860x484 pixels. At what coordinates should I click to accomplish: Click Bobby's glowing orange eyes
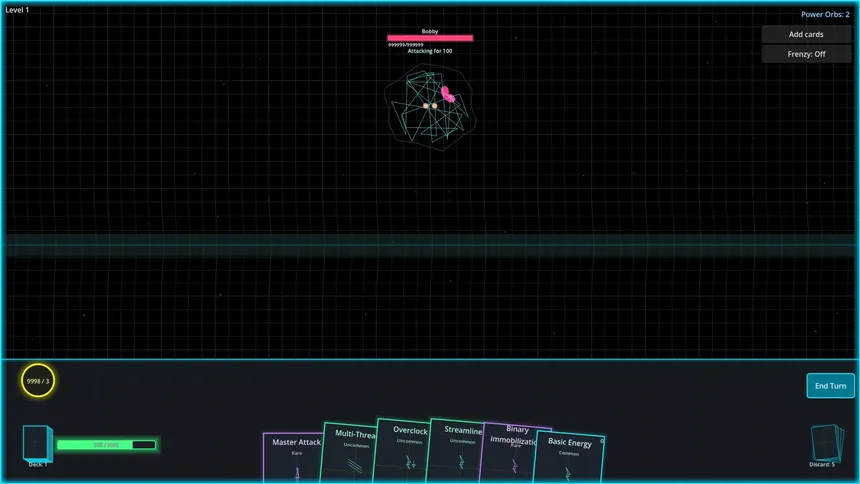[430, 105]
